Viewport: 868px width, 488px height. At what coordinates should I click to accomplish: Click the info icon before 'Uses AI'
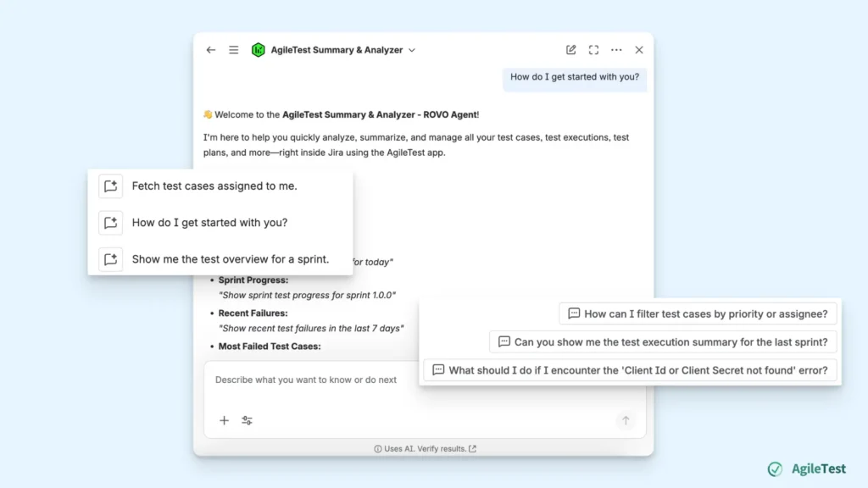click(377, 449)
